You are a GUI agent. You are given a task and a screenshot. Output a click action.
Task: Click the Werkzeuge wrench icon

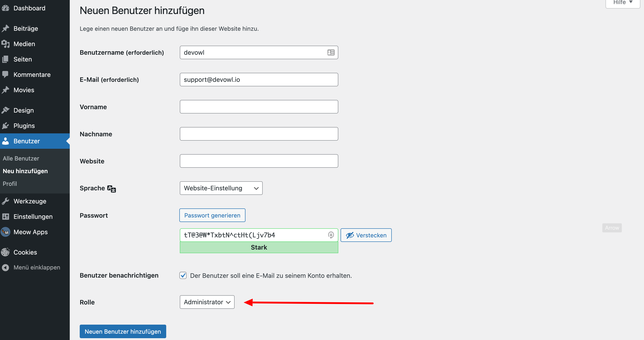coord(5,201)
